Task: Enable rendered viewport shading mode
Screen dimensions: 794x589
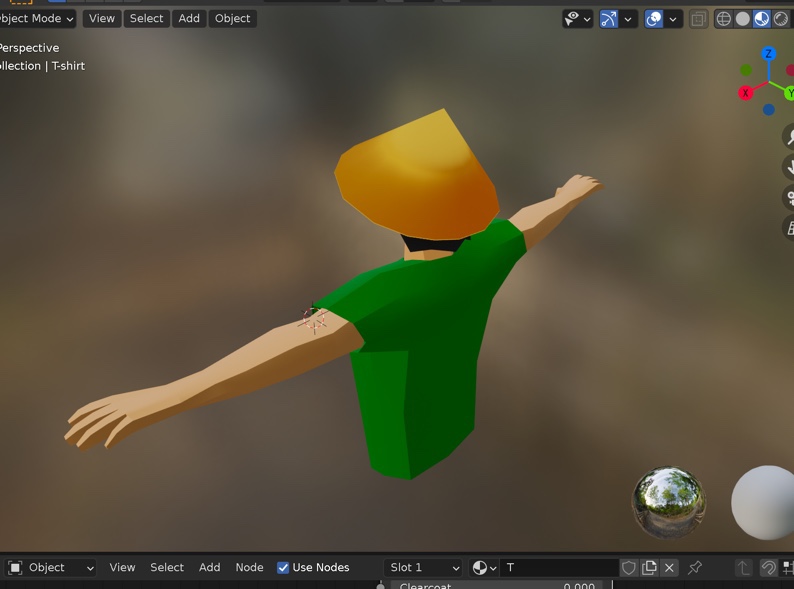Action: click(780, 19)
